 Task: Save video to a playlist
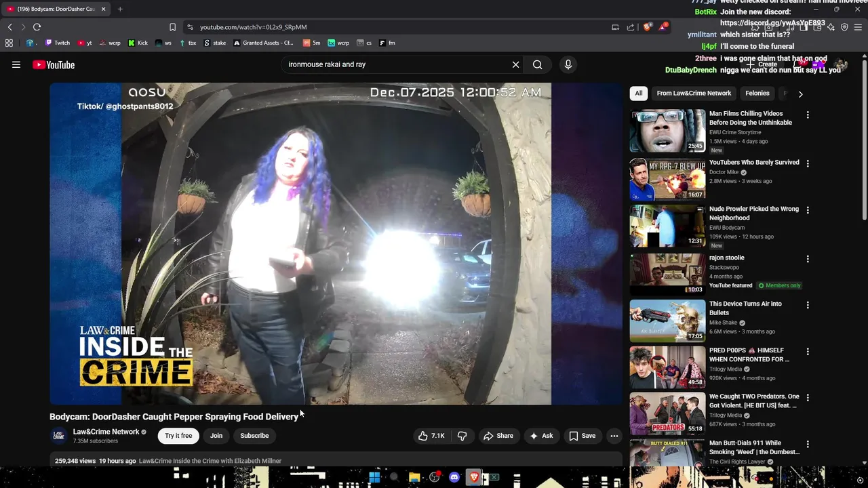click(x=582, y=436)
